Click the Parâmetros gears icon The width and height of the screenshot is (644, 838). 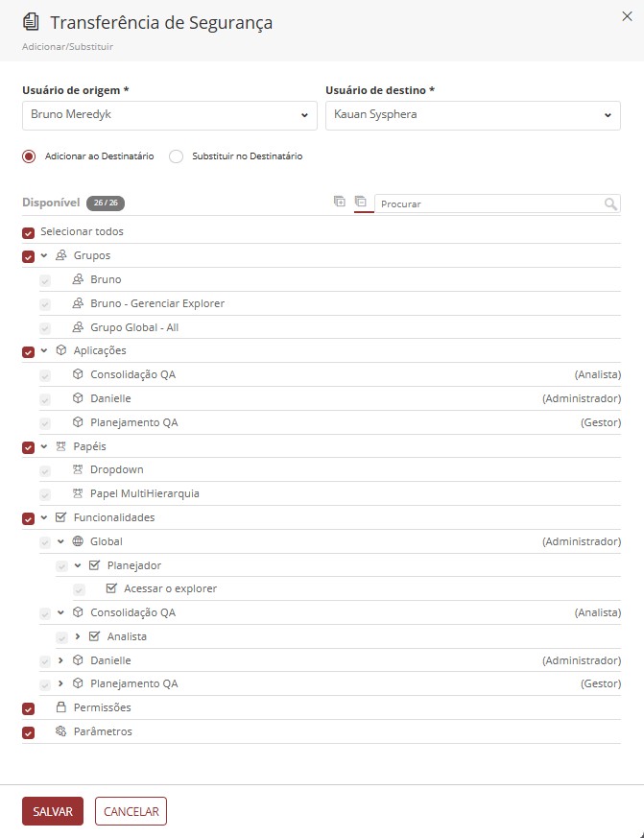point(61,731)
